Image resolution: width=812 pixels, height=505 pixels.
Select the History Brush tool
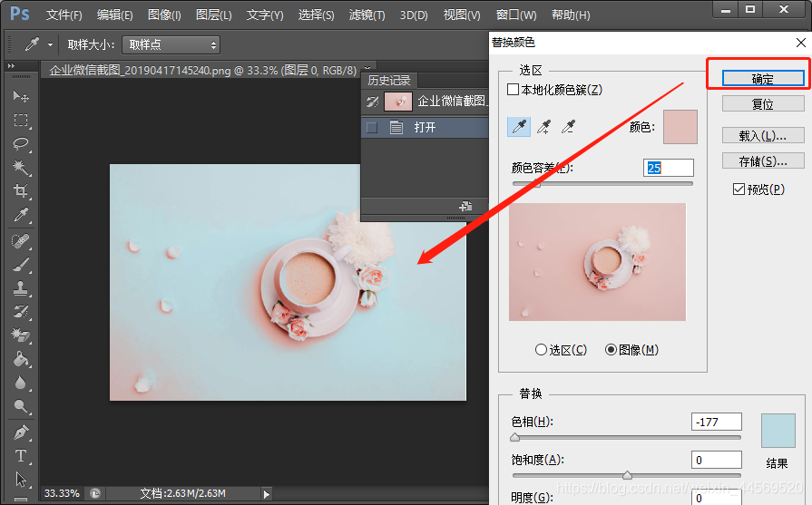point(21,312)
